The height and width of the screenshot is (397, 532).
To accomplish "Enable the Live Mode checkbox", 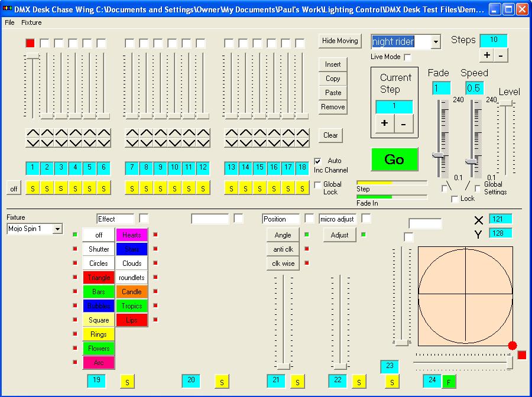I will point(407,57).
